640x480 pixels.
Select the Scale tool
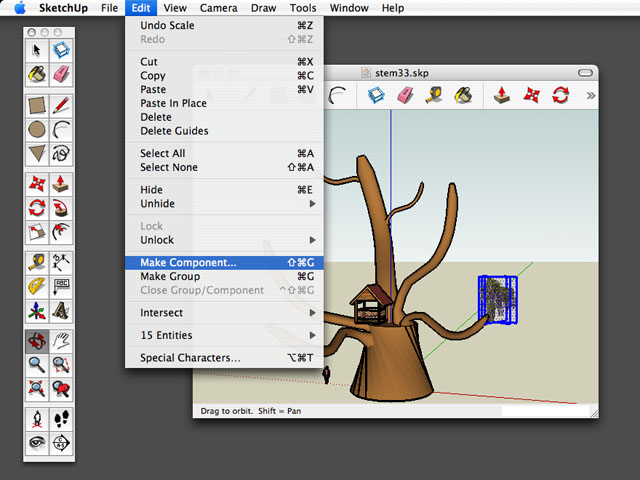pyautogui.click(x=37, y=232)
